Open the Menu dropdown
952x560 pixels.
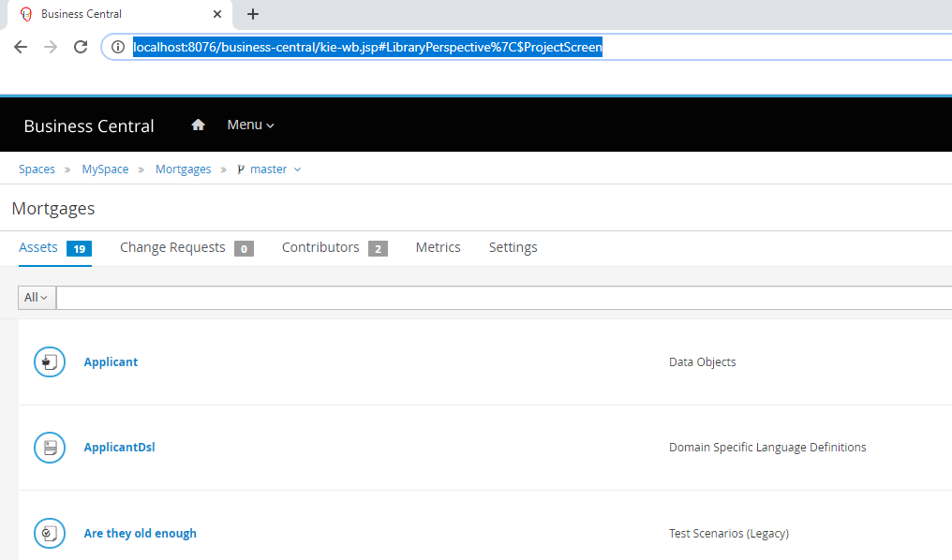(250, 125)
